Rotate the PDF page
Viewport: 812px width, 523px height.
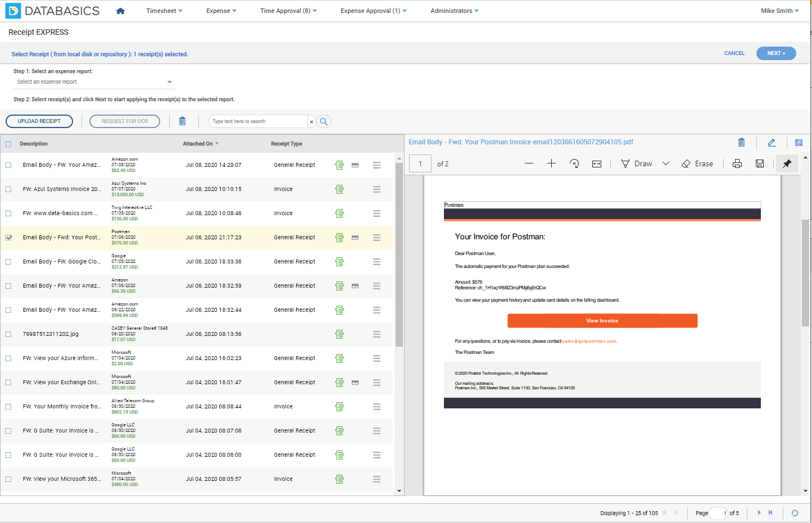(574, 163)
